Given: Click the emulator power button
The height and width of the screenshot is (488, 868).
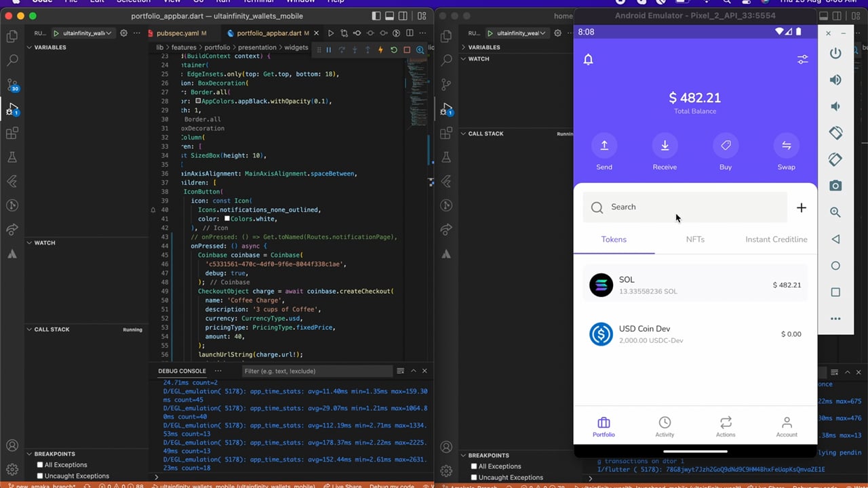Looking at the screenshot, I should point(835,54).
